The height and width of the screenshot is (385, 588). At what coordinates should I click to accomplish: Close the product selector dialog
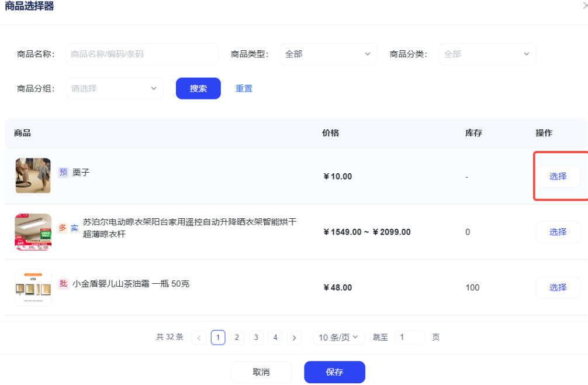(x=584, y=5)
